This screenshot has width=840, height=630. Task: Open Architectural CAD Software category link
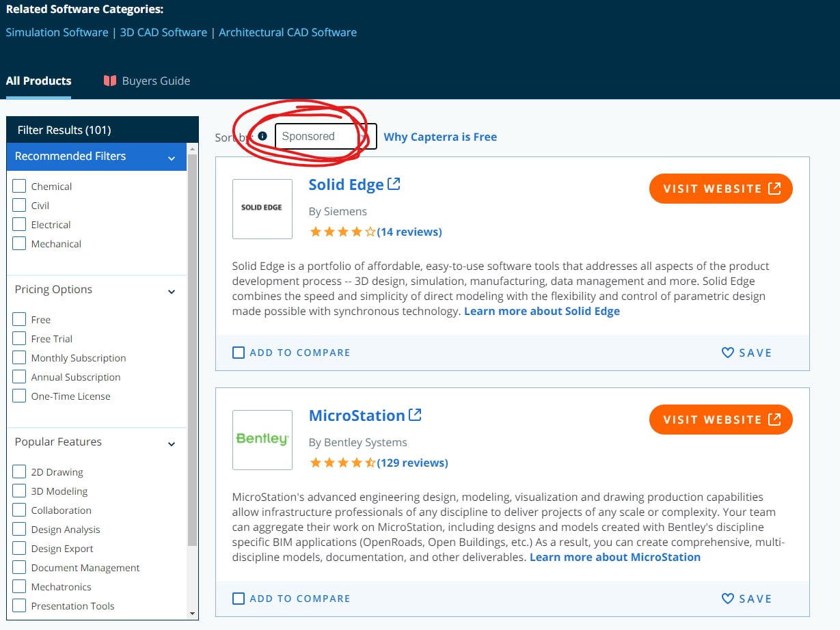[288, 32]
